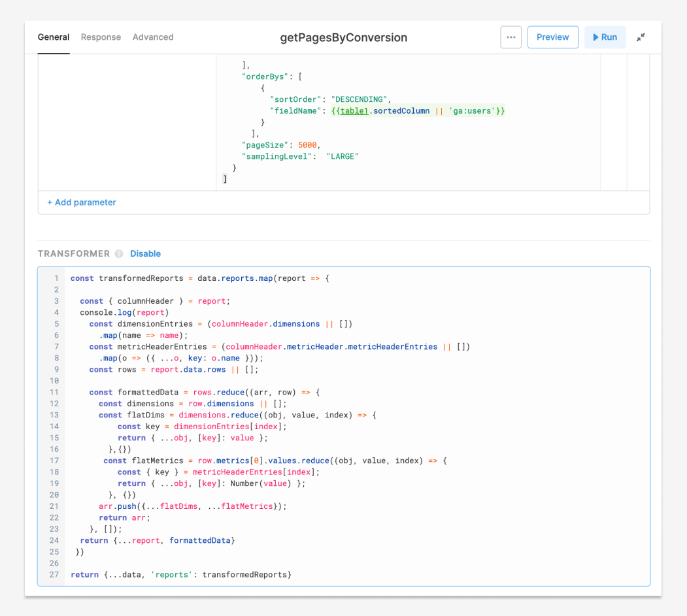Open the Advanced tab

[x=153, y=37]
